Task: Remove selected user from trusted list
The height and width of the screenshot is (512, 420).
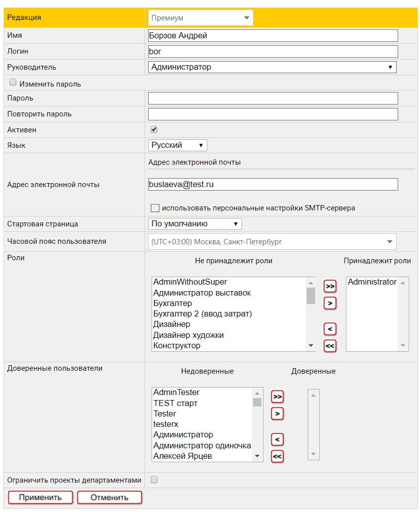Action: pyautogui.click(x=277, y=439)
